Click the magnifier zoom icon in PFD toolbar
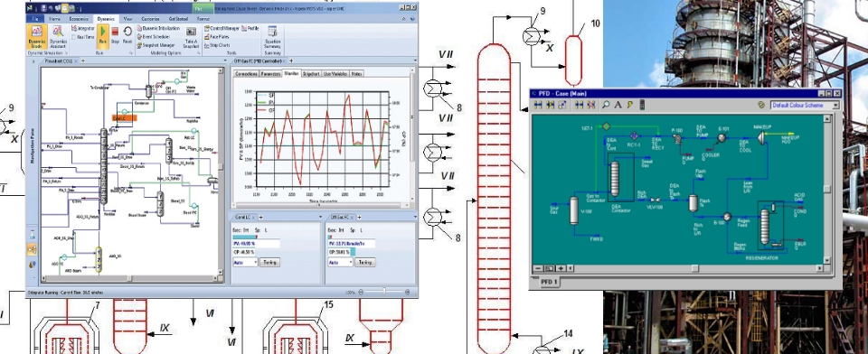 coord(606,105)
